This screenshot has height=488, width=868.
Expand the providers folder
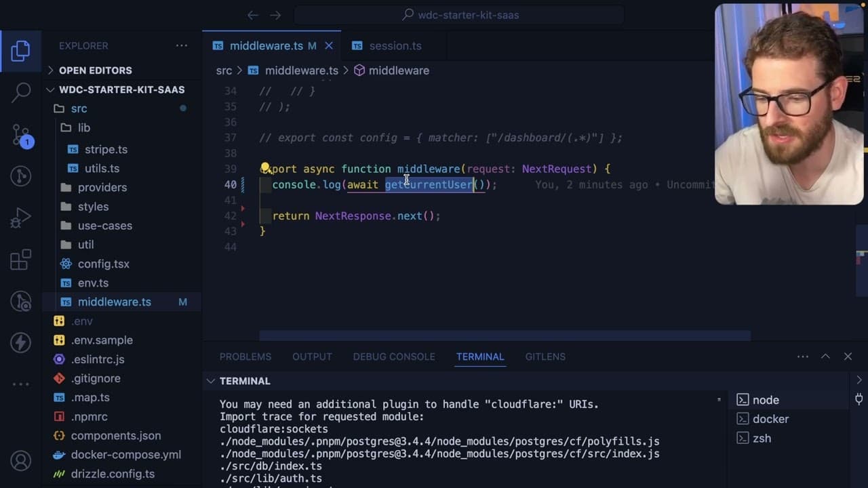tap(102, 187)
